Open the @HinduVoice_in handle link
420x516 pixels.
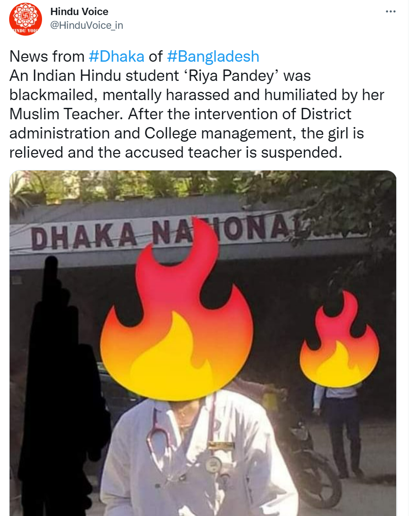[86, 25]
